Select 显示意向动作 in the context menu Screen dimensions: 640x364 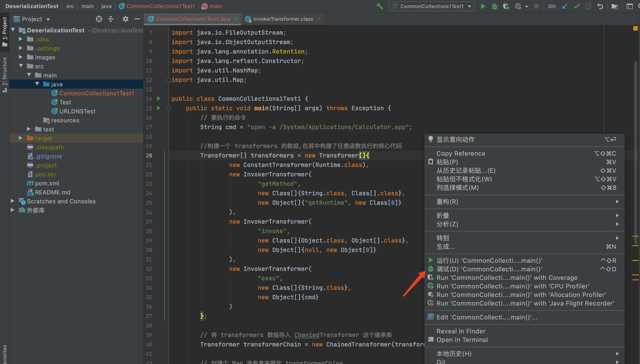(524, 139)
